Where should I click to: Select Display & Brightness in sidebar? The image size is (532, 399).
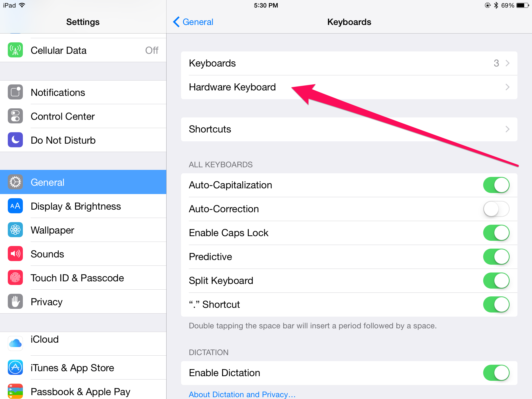75,206
